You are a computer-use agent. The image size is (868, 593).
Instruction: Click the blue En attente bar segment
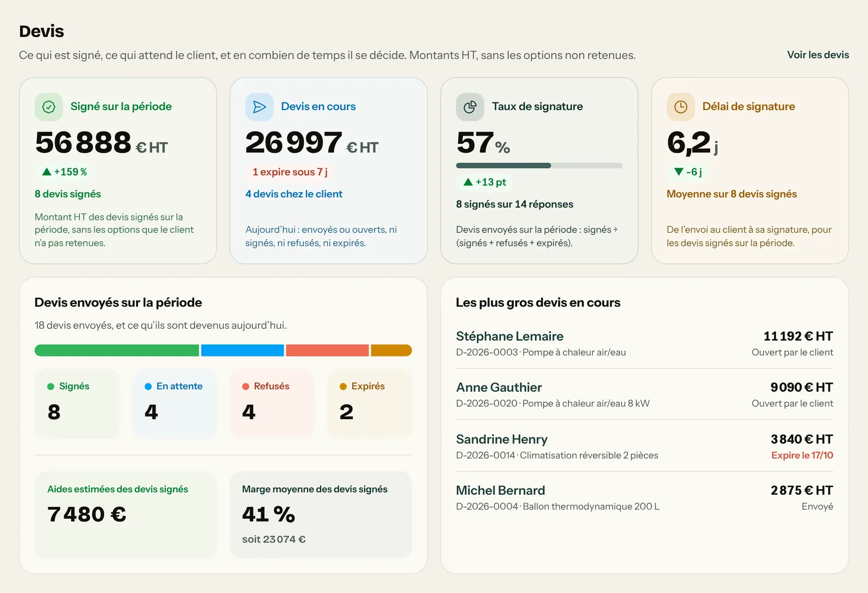[x=242, y=350]
